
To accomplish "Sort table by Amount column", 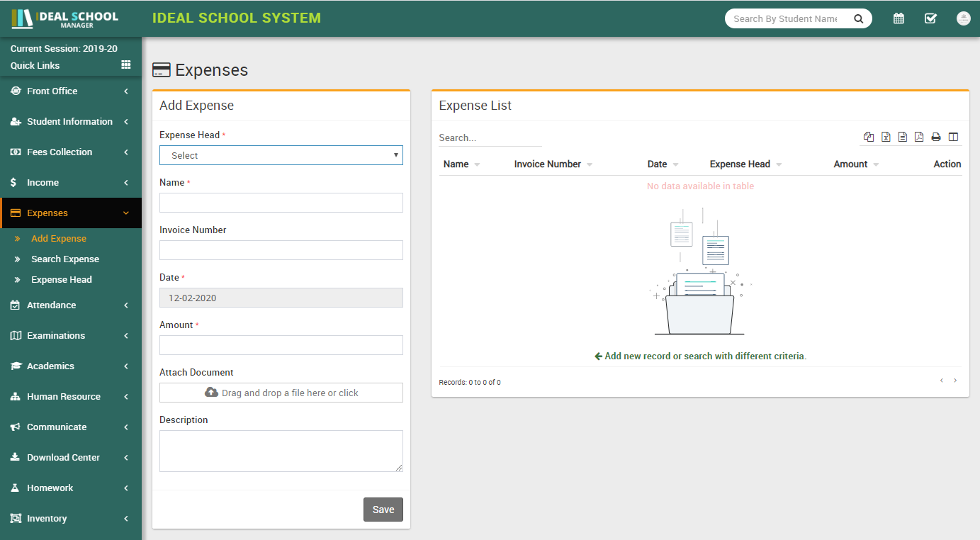I will [x=857, y=164].
